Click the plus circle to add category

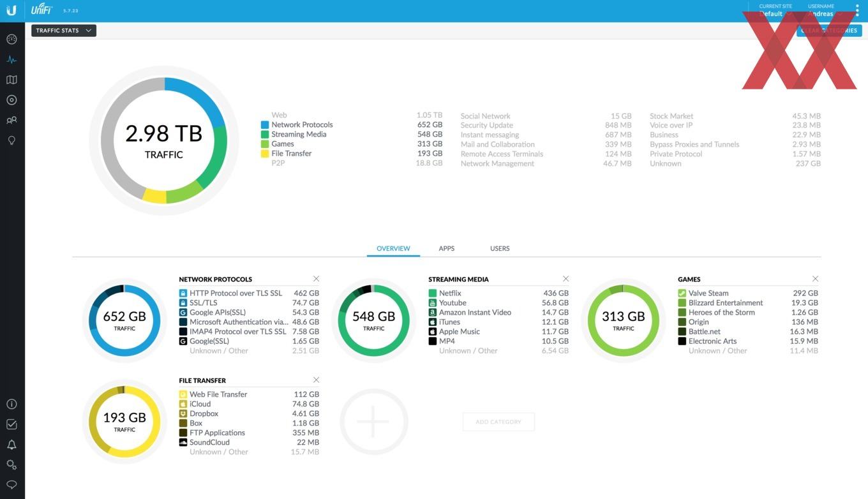373,422
